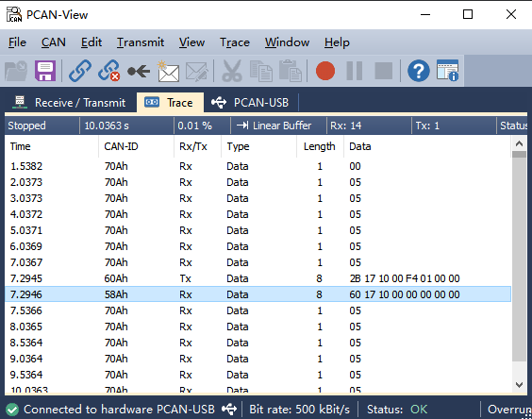Viewport: 532px width, 419px height.
Task: Click the USB icon in status bar
Action: point(229,410)
